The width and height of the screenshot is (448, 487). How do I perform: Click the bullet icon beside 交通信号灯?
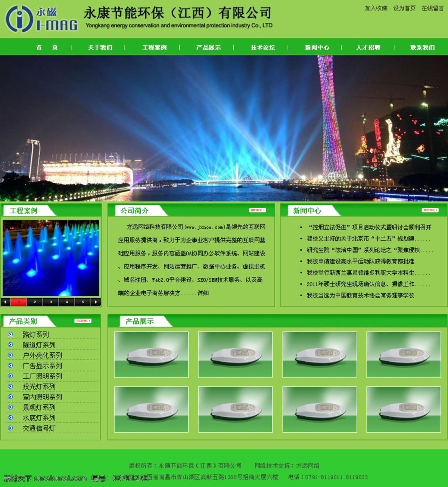10,428
